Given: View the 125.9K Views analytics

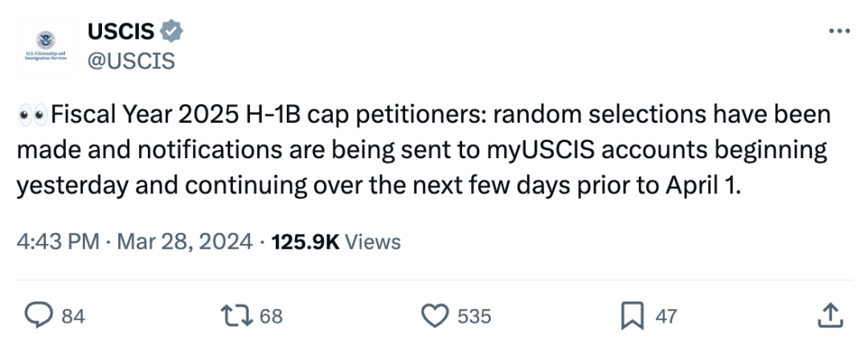Looking at the screenshot, I should click(336, 242).
